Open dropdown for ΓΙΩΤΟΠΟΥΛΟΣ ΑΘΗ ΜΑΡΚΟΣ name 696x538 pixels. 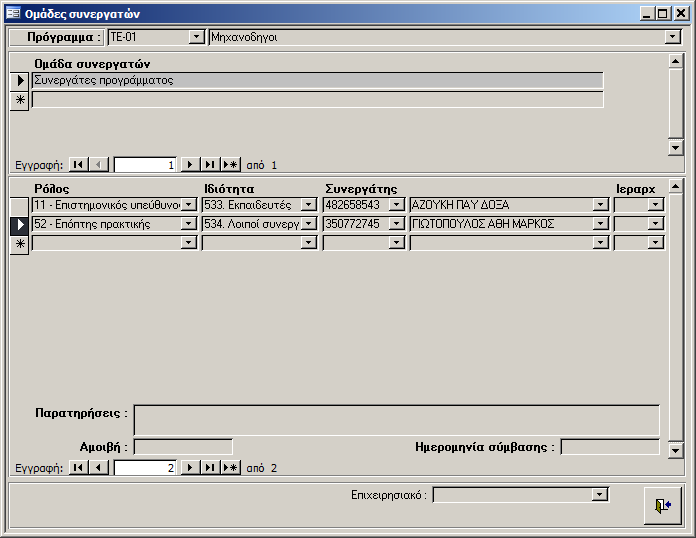coord(600,224)
